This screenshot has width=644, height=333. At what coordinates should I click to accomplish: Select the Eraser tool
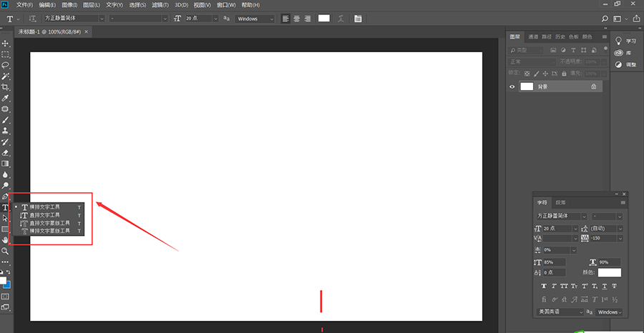(x=5, y=152)
